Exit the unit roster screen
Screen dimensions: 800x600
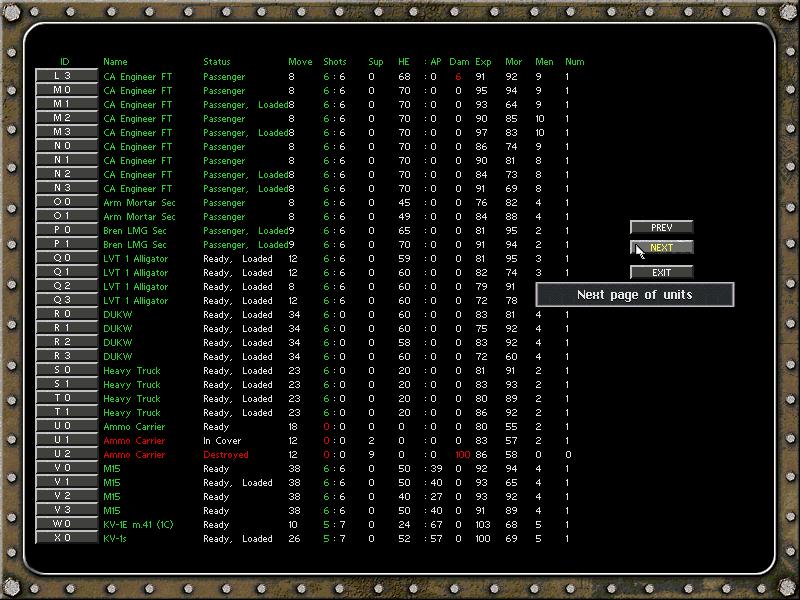[x=661, y=272]
